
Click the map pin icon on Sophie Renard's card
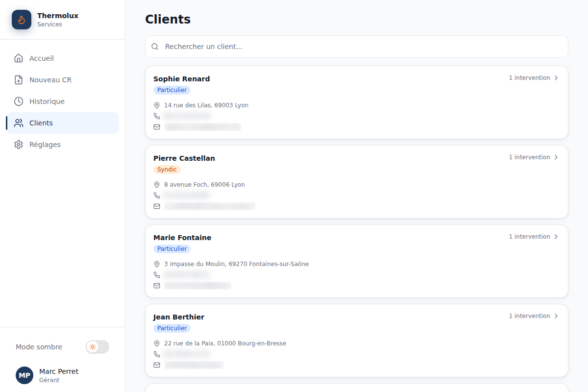tap(157, 105)
